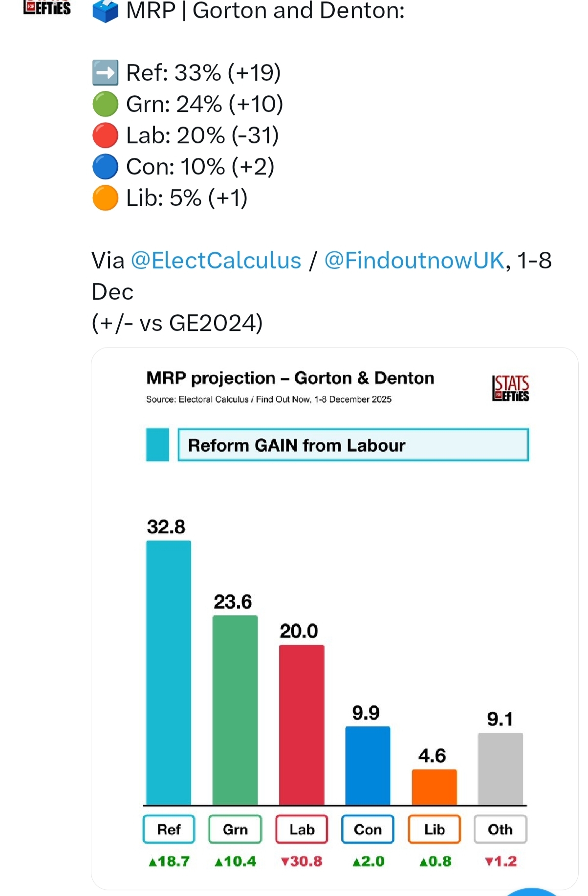Click the teal swatch beside Reform GAIN banner
The height and width of the screenshot is (896, 588).
(x=157, y=445)
